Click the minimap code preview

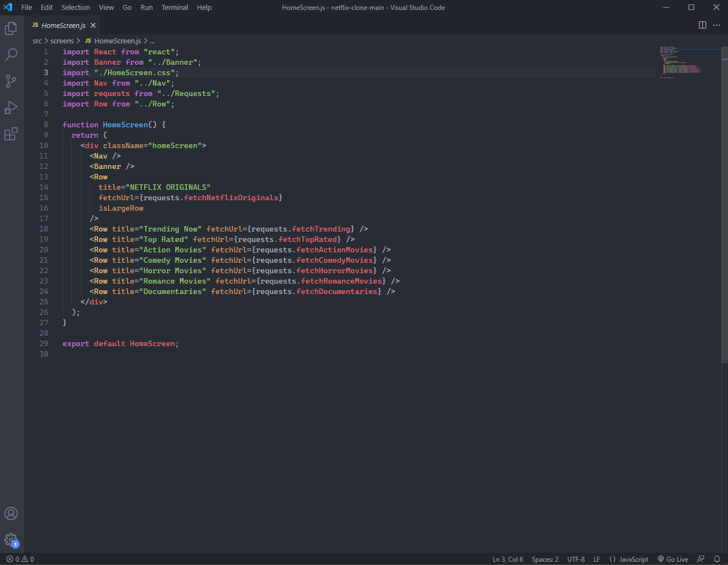[680, 63]
